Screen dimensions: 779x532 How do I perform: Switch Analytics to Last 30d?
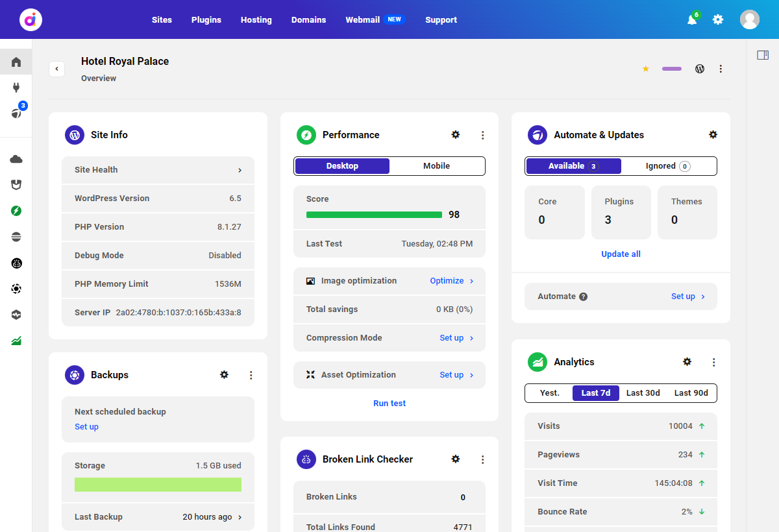(x=643, y=393)
